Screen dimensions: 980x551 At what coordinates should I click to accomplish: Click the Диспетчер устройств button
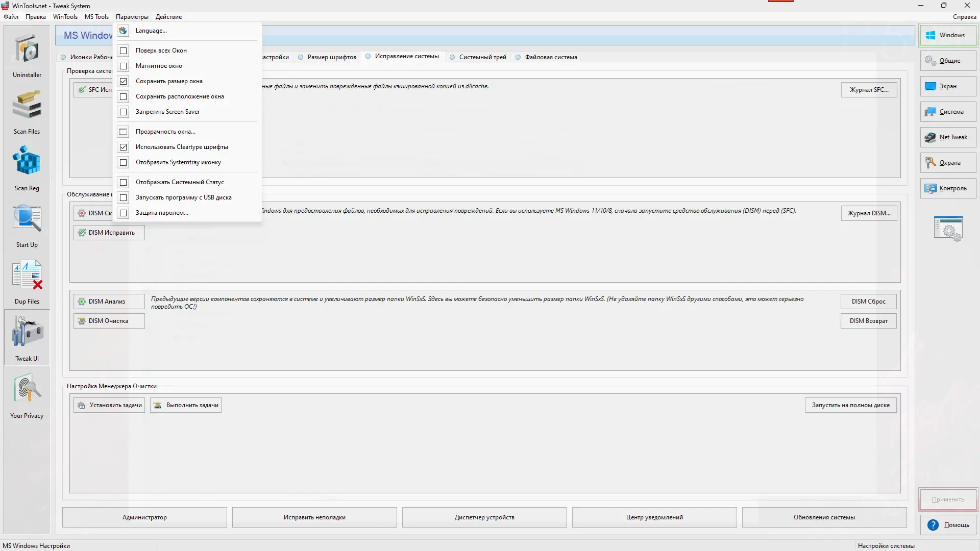[484, 517]
